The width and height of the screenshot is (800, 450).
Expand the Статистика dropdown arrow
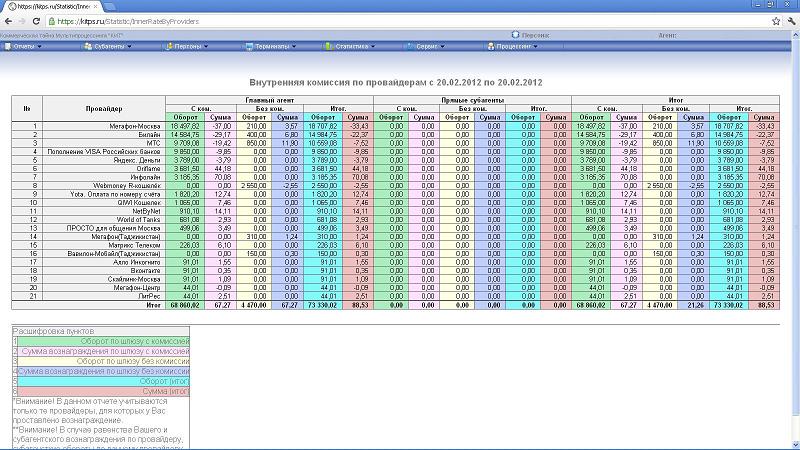pos(373,46)
